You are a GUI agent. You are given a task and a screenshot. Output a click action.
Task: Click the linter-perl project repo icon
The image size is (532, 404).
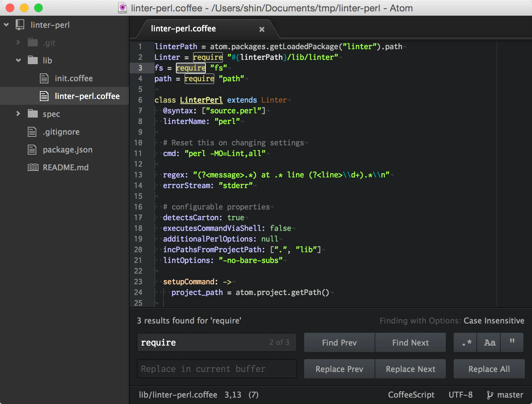(20, 25)
